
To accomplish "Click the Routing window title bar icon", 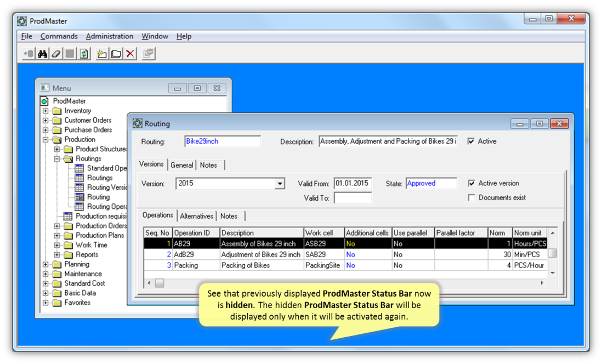I will coord(138,124).
